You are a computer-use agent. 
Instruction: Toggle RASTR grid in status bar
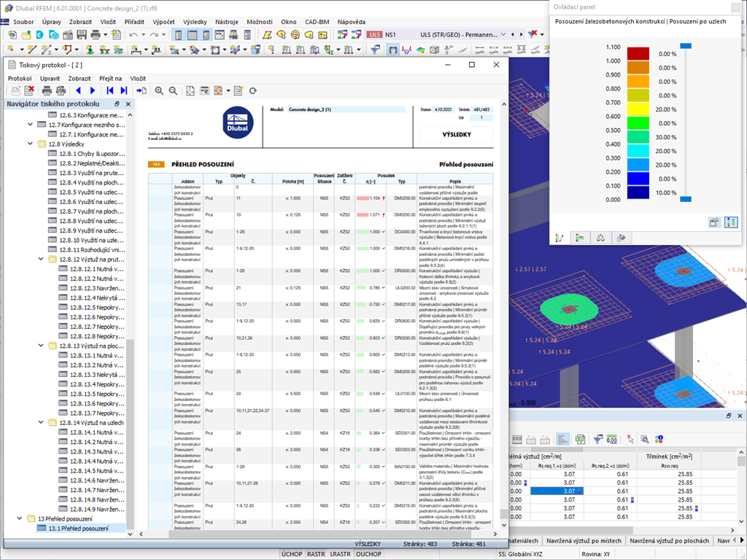pyautogui.click(x=316, y=554)
